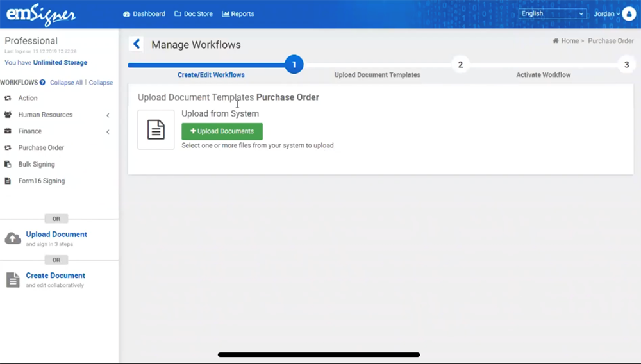This screenshot has height=364, width=641.
Task: Go to Doc Store
Action: [x=194, y=13]
